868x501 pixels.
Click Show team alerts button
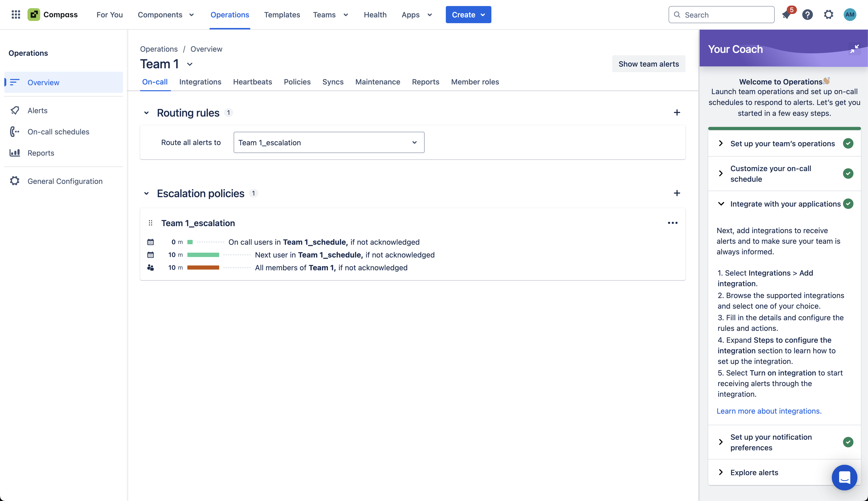[649, 64]
